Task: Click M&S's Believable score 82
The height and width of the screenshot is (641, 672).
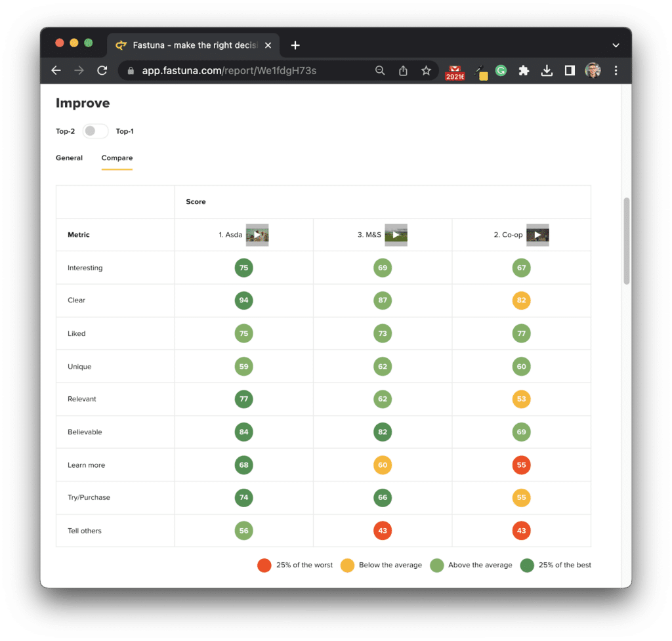Action: click(383, 432)
